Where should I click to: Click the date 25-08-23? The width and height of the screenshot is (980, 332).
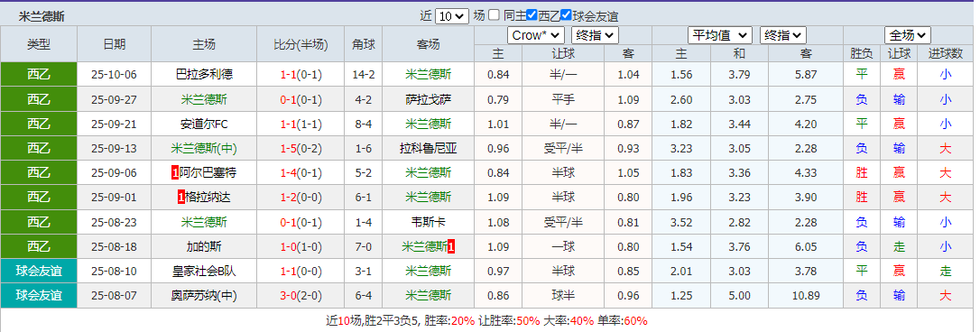pos(114,223)
